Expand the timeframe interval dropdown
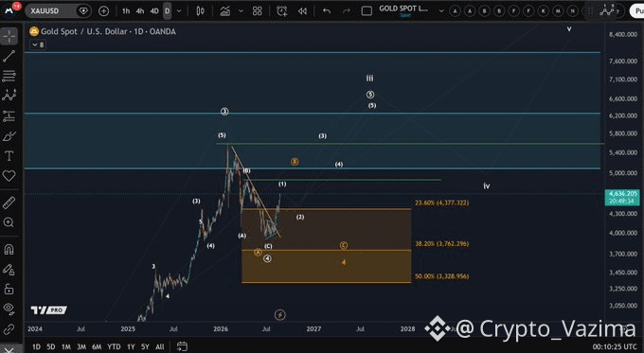The width and height of the screenshot is (644, 353). point(179,11)
